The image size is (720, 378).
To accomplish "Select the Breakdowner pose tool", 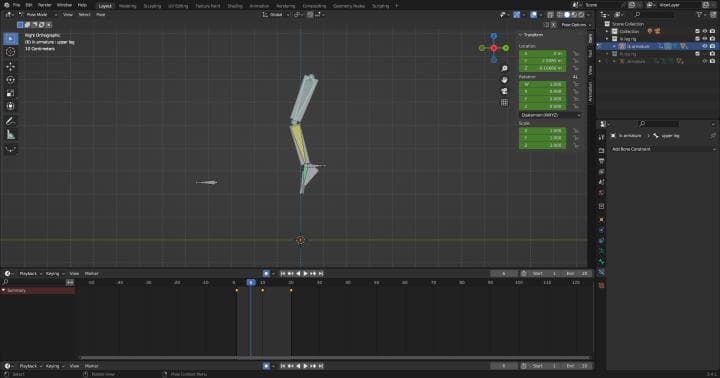I will [x=10, y=149].
